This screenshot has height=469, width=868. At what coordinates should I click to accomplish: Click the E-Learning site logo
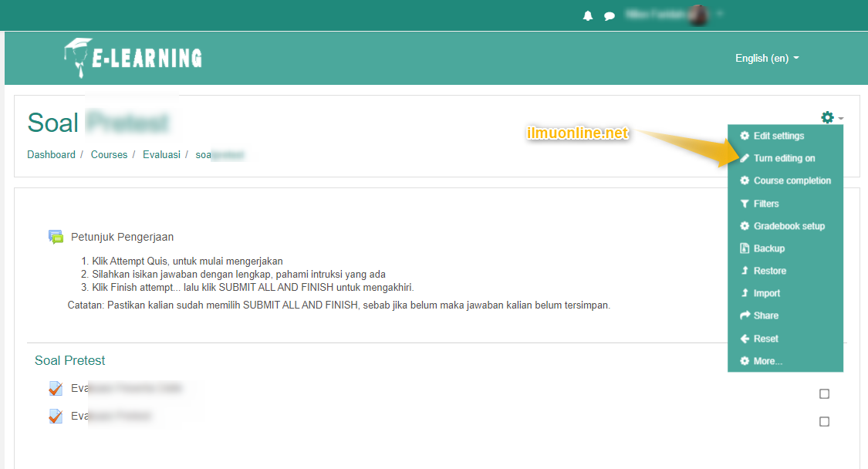pyautogui.click(x=133, y=58)
